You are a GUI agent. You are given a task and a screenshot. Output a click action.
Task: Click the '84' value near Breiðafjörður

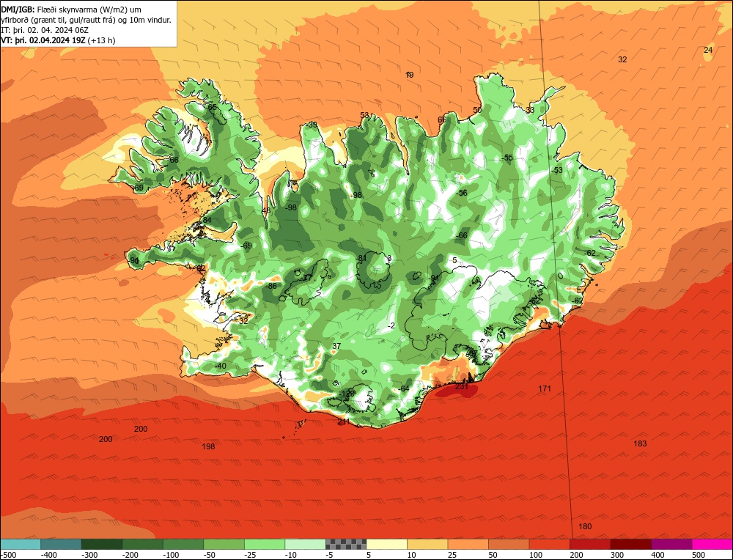pos(207,220)
